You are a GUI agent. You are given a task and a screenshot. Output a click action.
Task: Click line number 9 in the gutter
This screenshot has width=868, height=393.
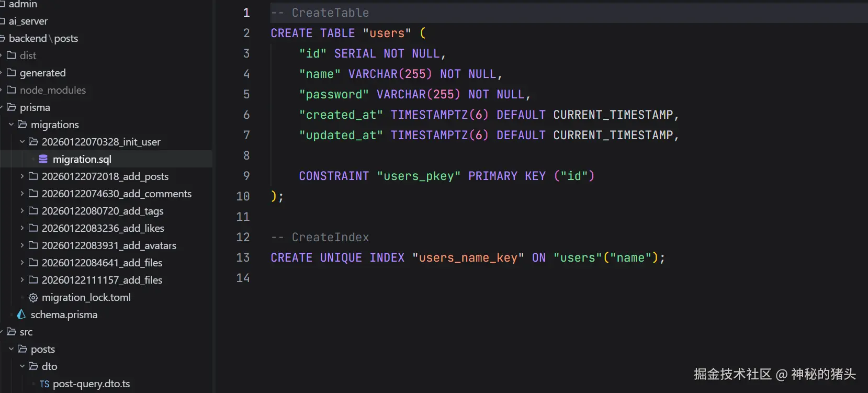(246, 176)
